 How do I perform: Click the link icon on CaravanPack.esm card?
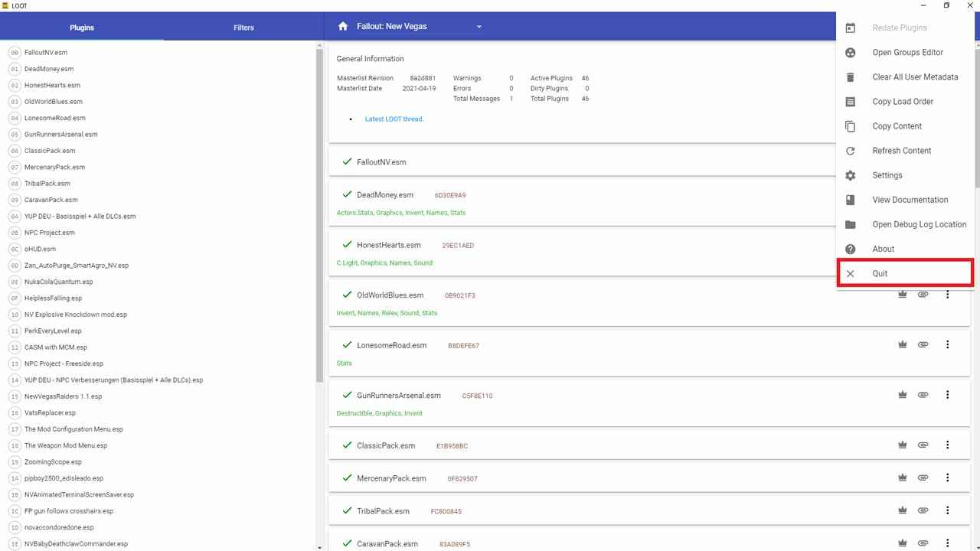(923, 543)
